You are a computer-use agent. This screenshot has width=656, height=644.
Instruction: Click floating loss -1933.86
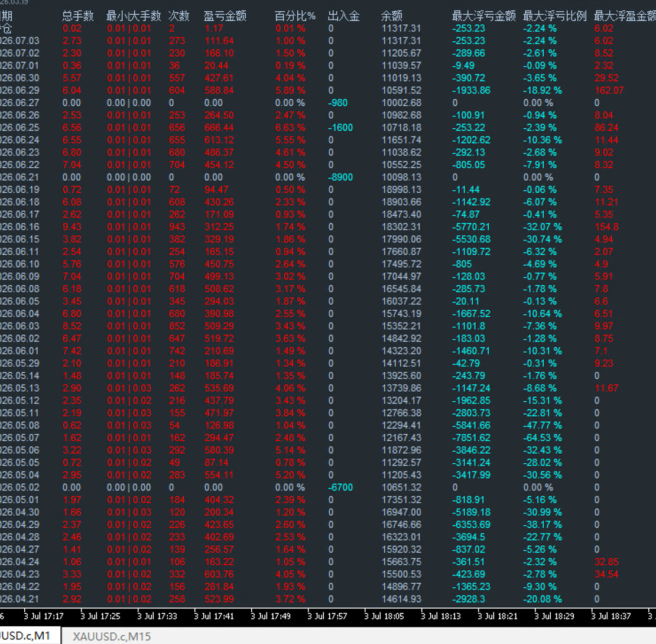(x=471, y=90)
